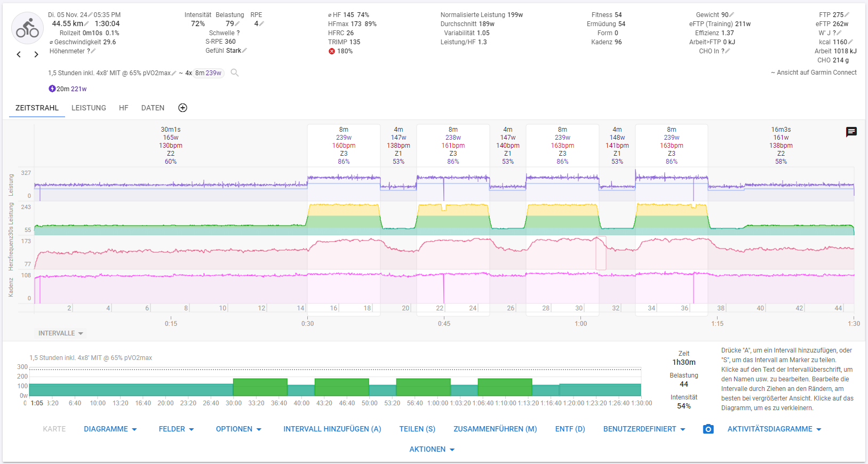
Task: Open the AKTIONEN dropdown menu
Action: pyautogui.click(x=432, y=450)
